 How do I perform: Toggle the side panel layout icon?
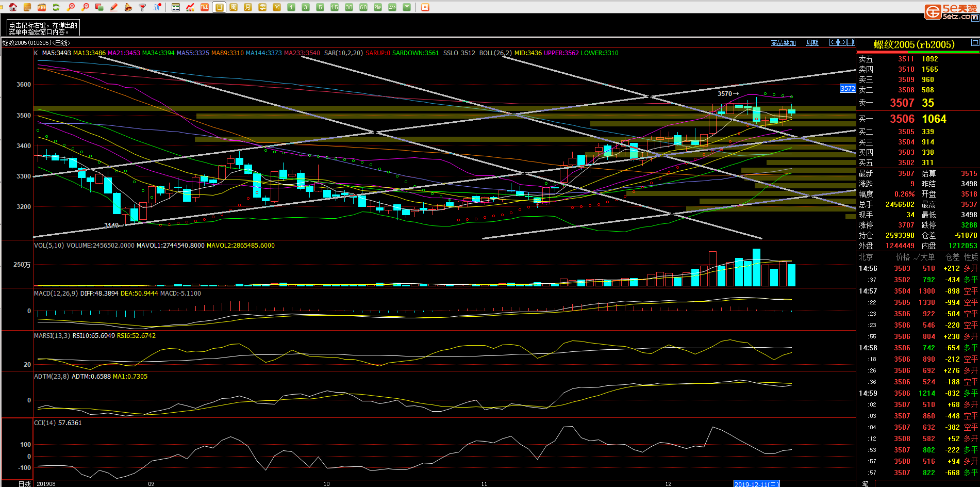click(x=851, y=42)
